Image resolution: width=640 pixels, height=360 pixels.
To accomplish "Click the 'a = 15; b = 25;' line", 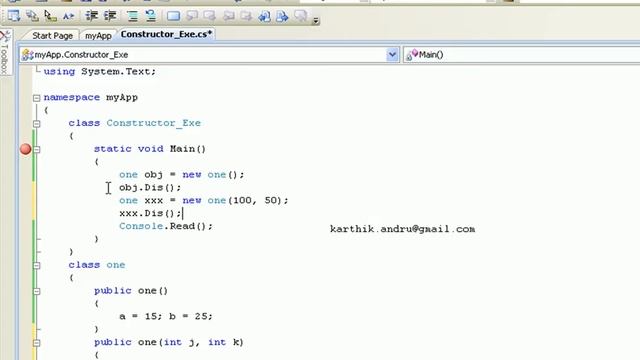I will pyautogui.click(x=166, y=316).
